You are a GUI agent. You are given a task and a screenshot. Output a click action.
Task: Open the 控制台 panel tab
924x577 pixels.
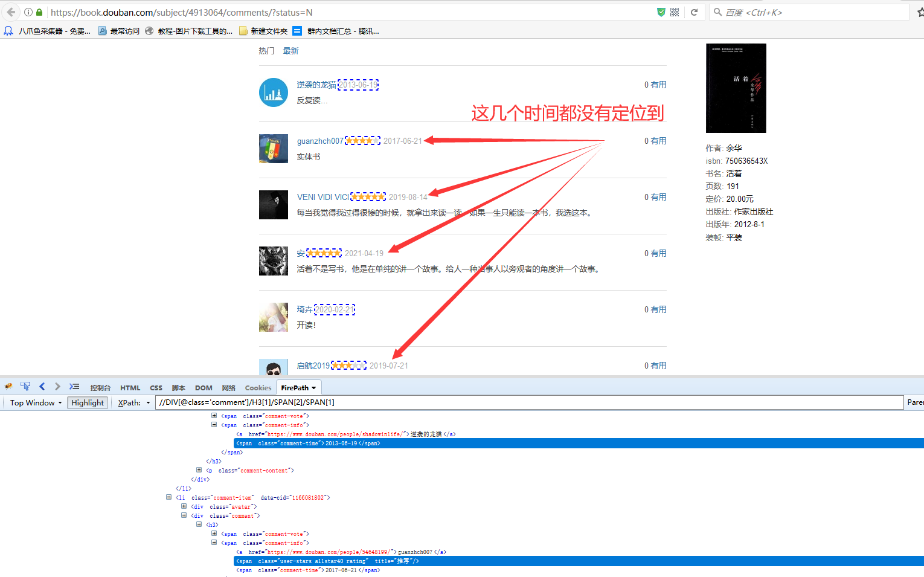[100, 388]
